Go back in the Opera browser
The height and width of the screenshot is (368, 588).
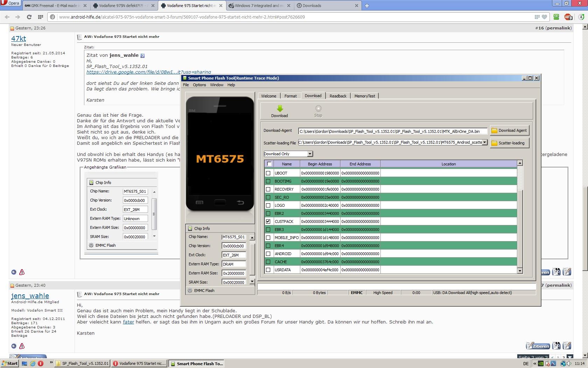[7, 17]
